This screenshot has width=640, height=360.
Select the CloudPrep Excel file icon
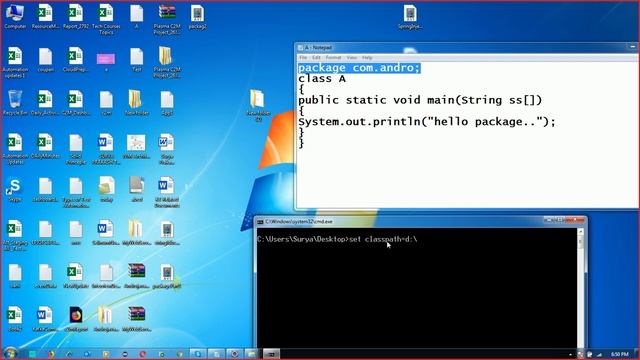[76, 60]
